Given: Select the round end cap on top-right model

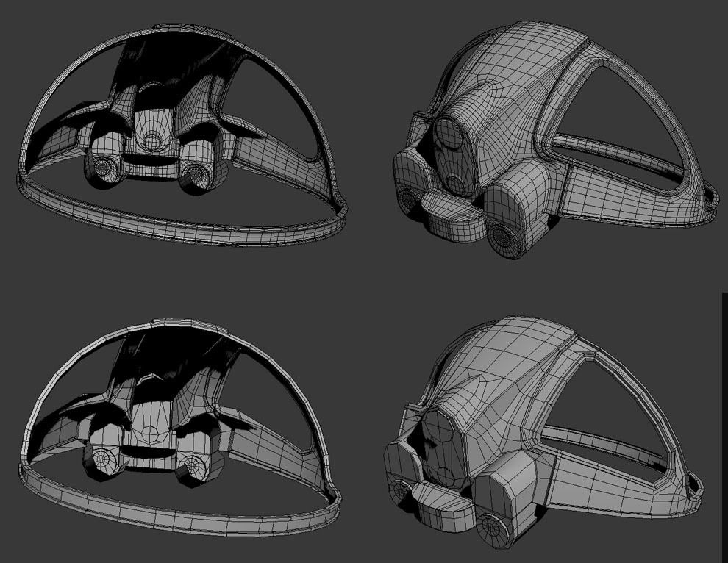Looking at the screenshot, I should click(x=504, y=234).
